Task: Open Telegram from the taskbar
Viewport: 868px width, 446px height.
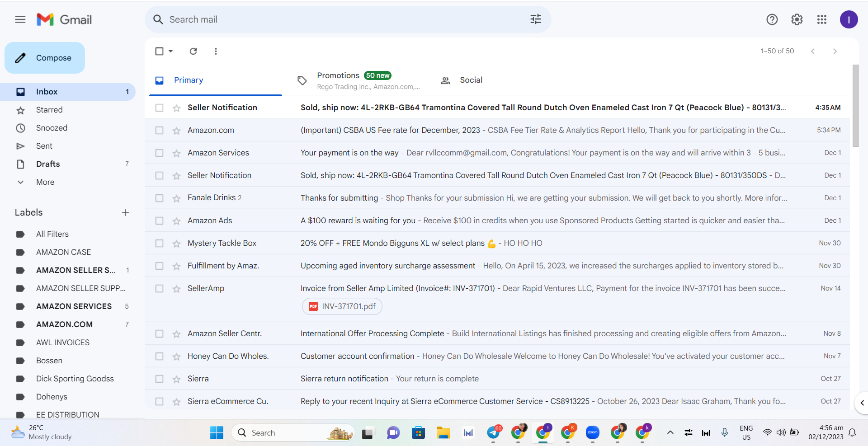Action: coord(493,432)
